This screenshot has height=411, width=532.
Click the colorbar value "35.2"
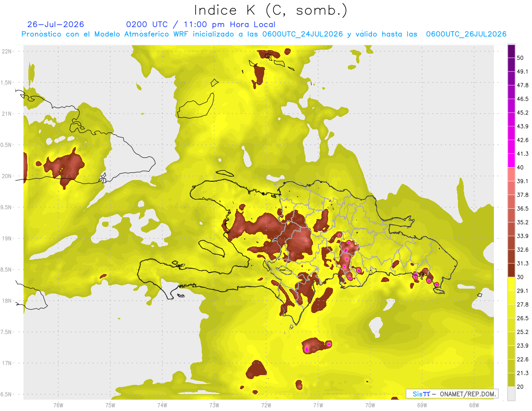[523, 222]
